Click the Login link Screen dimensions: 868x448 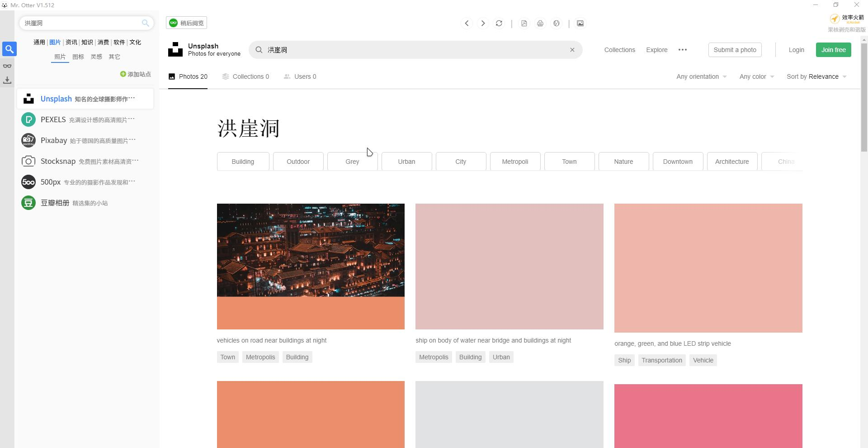point(797,50)
